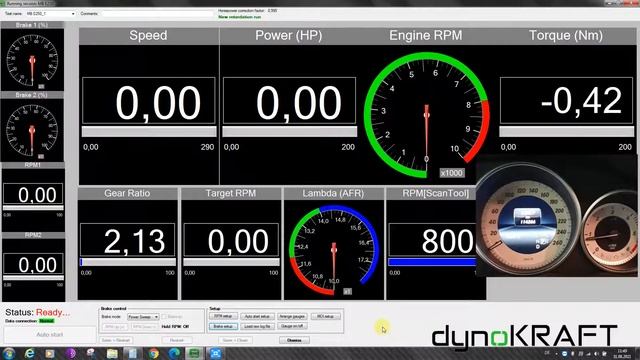The height and width of the screenshot is (360, 640).
Task: Open the purple round taskbar app
Action: pyautogui.click(x=71, y=353)
